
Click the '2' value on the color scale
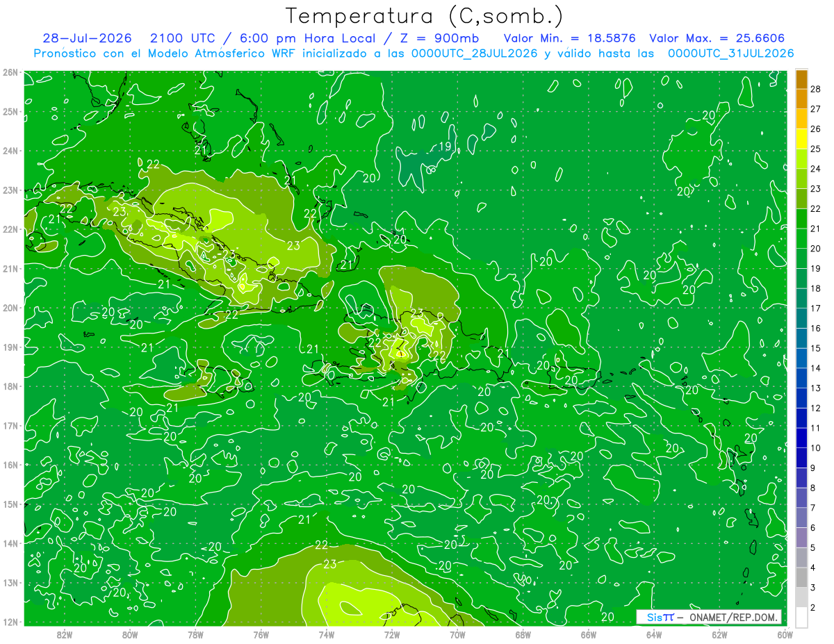813,608
